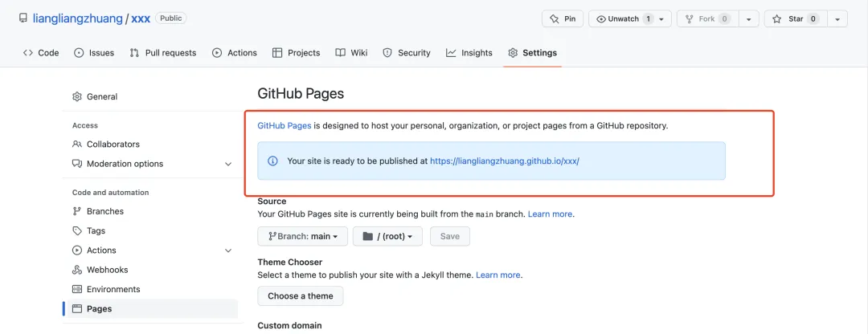Open the / (root) folder dropdown

[x=387, y=236]
